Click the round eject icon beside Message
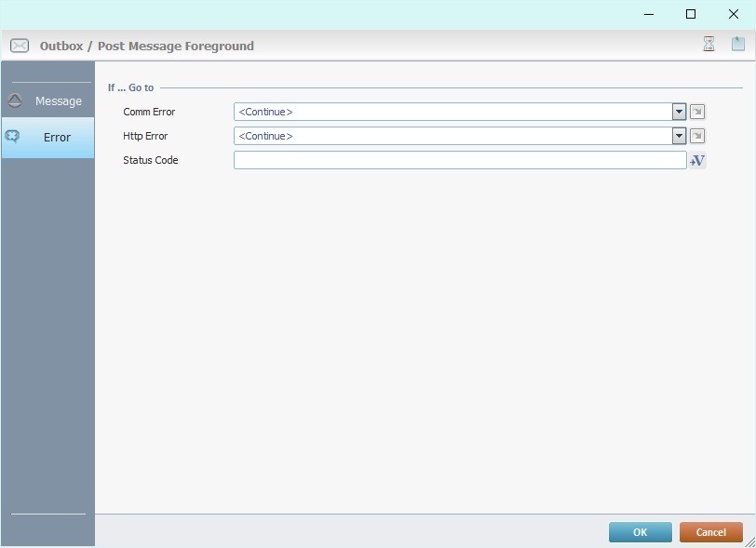This screenshot has height=548, width=756. pos(15,100)
